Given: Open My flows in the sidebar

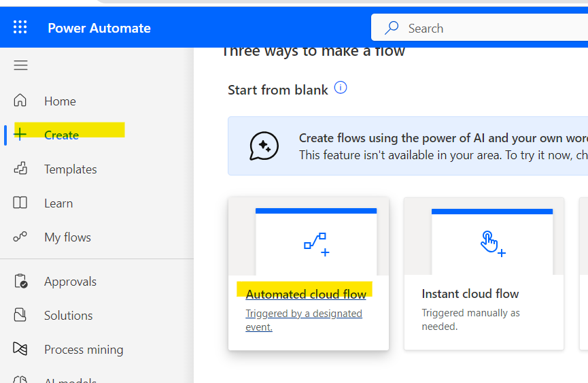Looking at the screenshot, I should (x=67, y=237).
